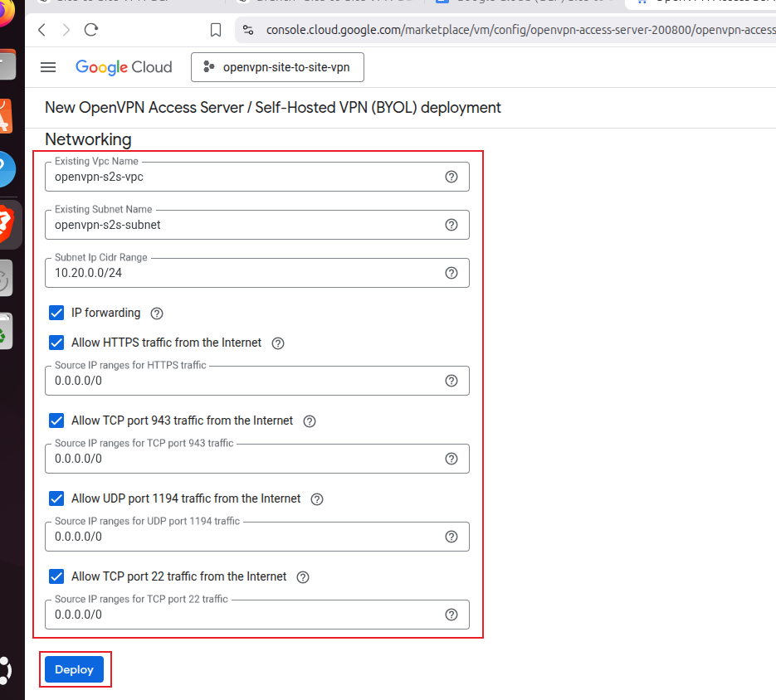Open help icon beside Allow HTTPS traffic
The image size is (776, 700).
point(278,343)
